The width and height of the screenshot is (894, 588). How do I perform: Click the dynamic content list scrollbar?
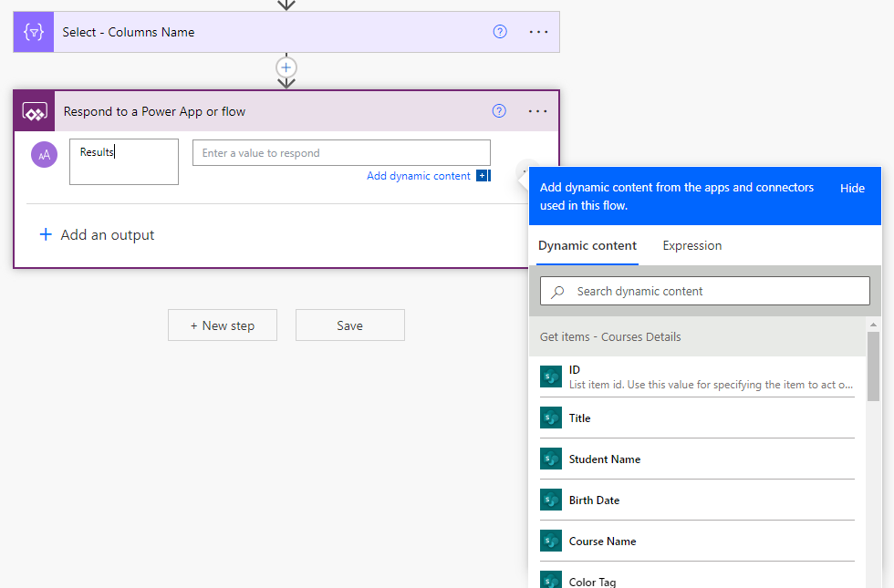point(873,365)
